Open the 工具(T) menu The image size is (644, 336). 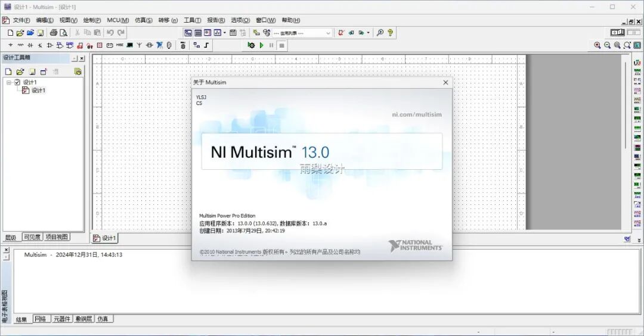[x=192, y=20]
